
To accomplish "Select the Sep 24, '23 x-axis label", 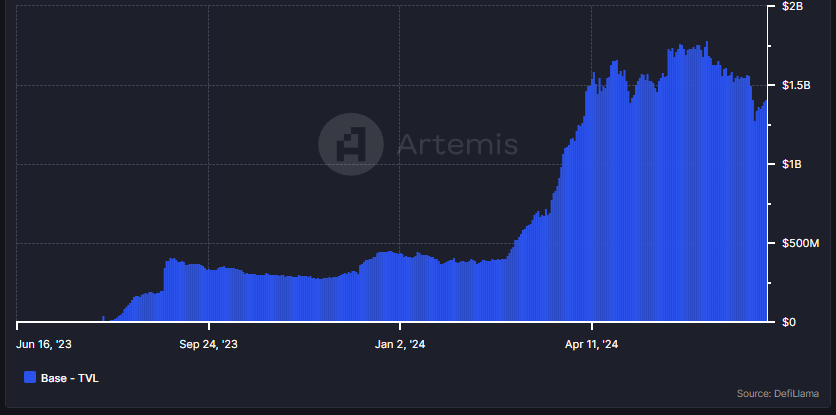I will (x=209, y=344).
